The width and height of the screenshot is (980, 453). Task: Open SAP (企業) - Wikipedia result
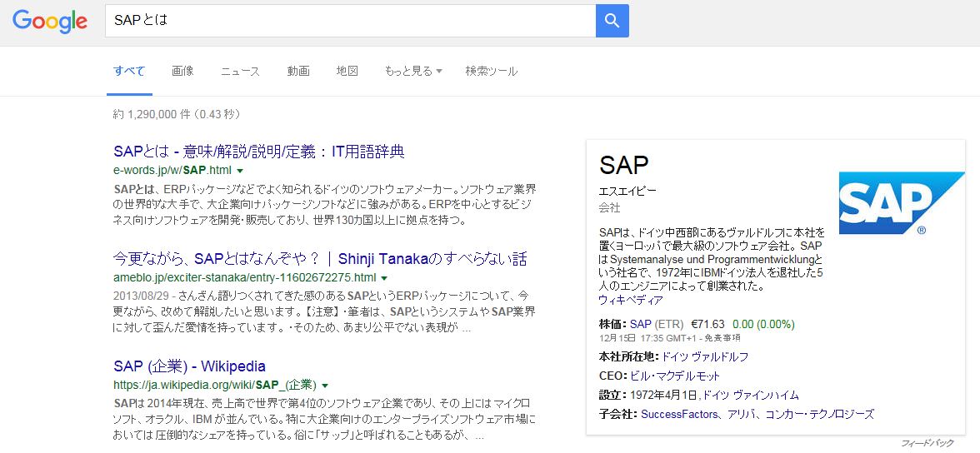tap(189, 366)
